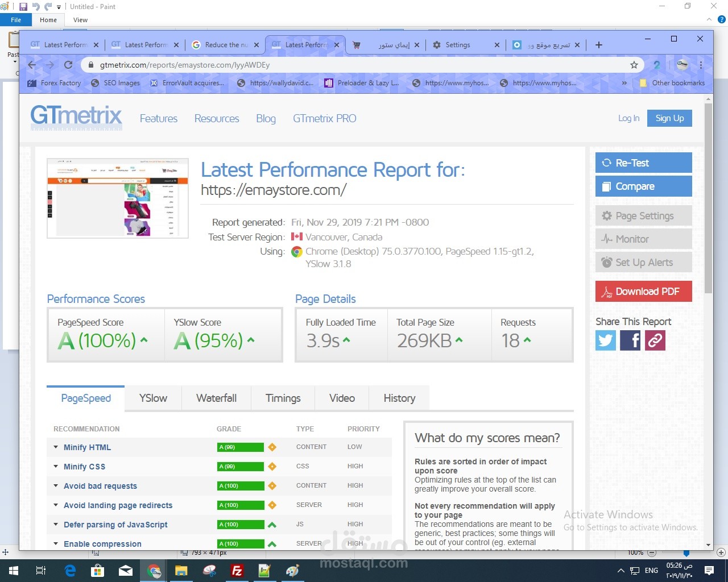Click Paint save icon in title bar
Image resolution: width=728 pixels, height=582 pixels.
click(x=23, y=7)
